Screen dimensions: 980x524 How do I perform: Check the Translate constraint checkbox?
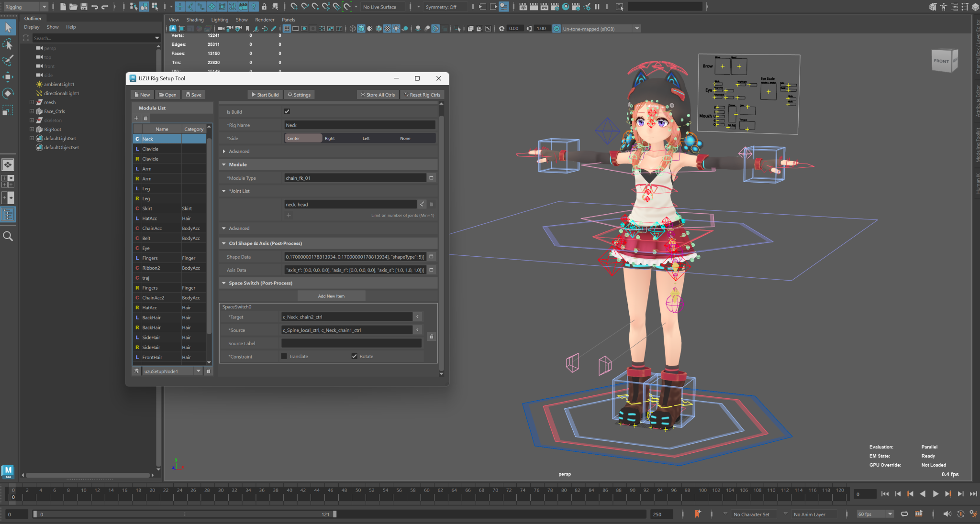click(284, 356)
